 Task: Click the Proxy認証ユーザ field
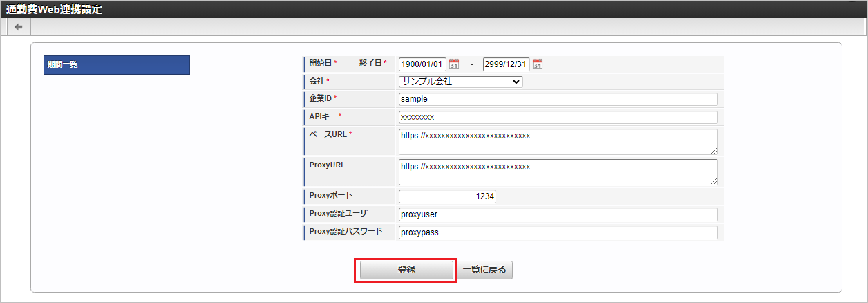(558, 214)
